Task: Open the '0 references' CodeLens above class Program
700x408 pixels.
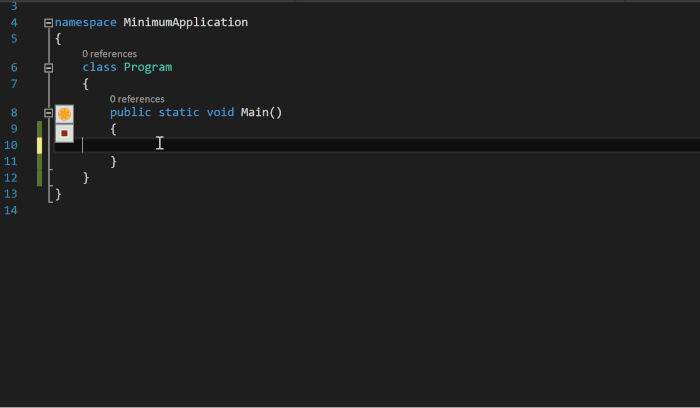Action: (x=109, y=54)
